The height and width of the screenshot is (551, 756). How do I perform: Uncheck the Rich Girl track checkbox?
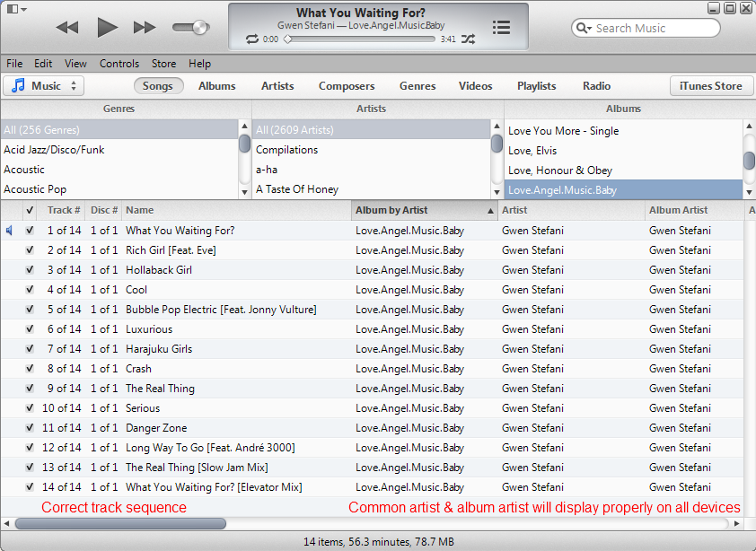click(x=30, y=250)
